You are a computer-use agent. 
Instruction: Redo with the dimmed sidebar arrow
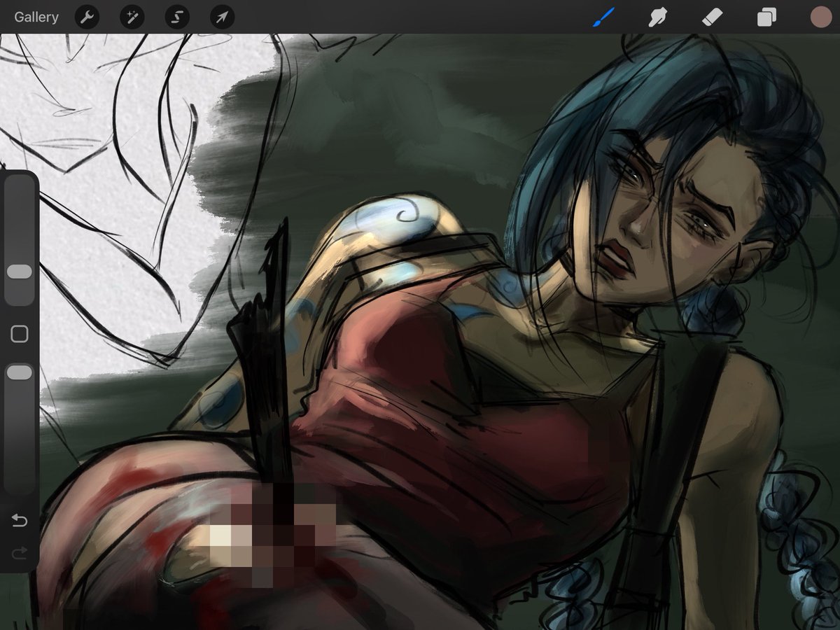coord(20,554)
